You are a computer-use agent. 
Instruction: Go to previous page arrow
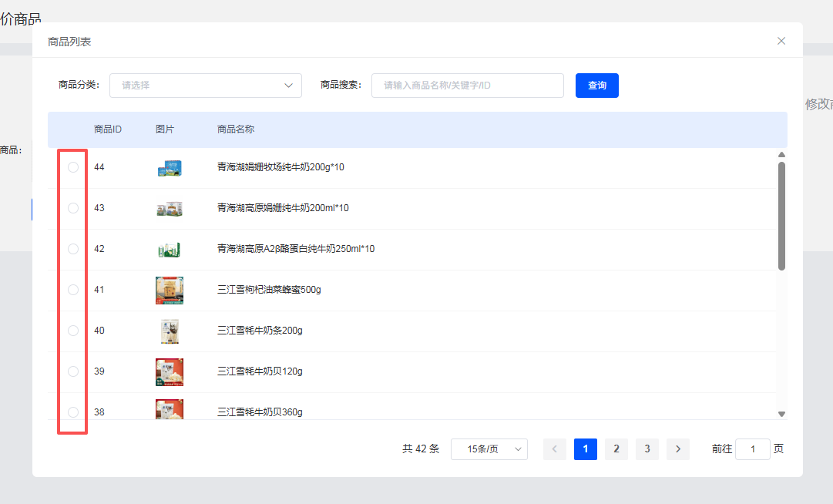pos(555,449)
